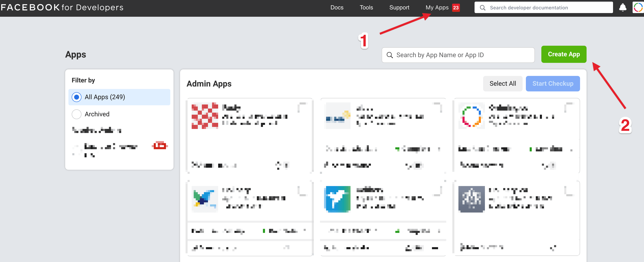Screen dimensions: 644x262
Task: Open the notifications bell icon
Action: [622, 8]
